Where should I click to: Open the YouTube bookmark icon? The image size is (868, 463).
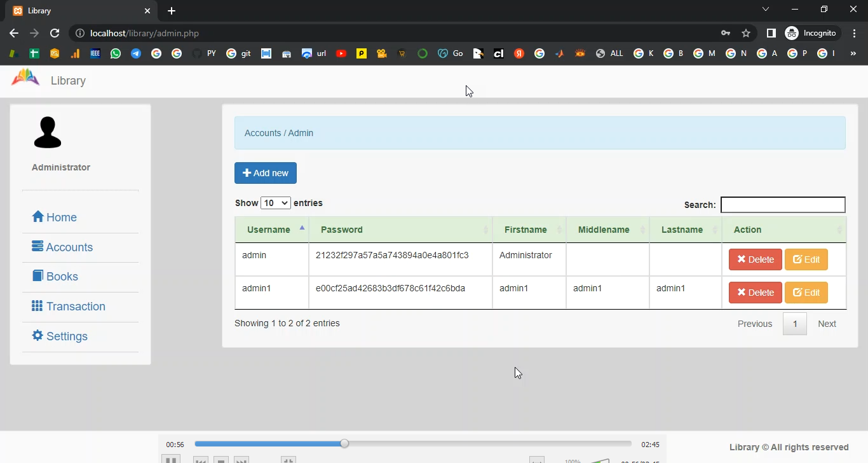coord(341,54)
